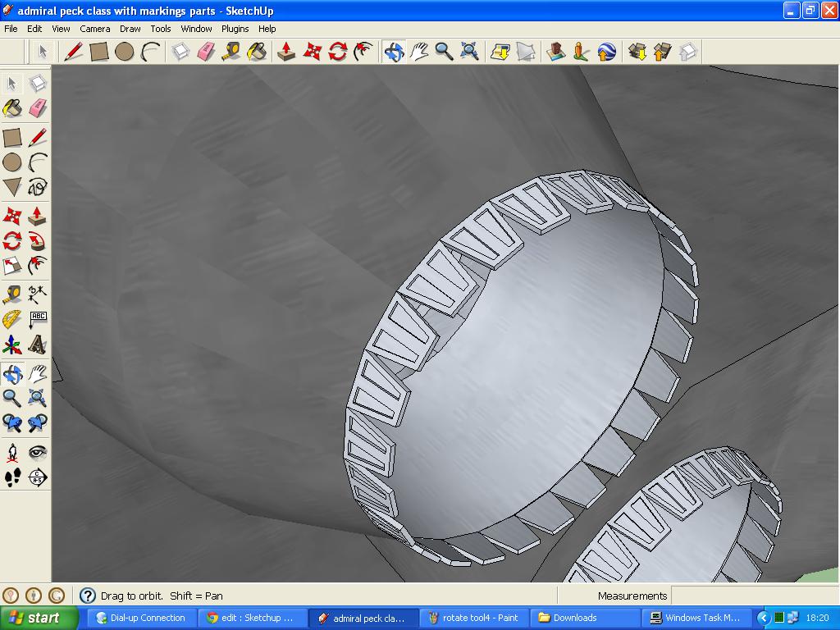This screenshot has width=840, height=630.
Task: Select the Look Around eye tool
Action: (37, 451)
